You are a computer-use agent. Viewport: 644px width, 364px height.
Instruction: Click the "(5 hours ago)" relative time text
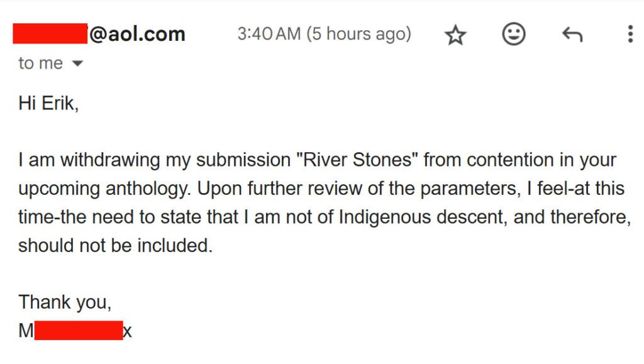[x=358, y=34]
